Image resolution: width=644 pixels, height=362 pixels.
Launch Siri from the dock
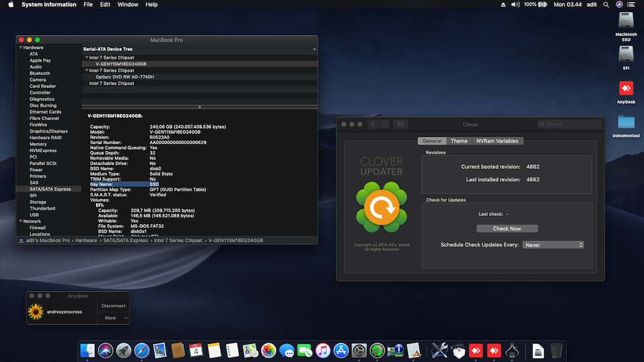pos(105,351)
